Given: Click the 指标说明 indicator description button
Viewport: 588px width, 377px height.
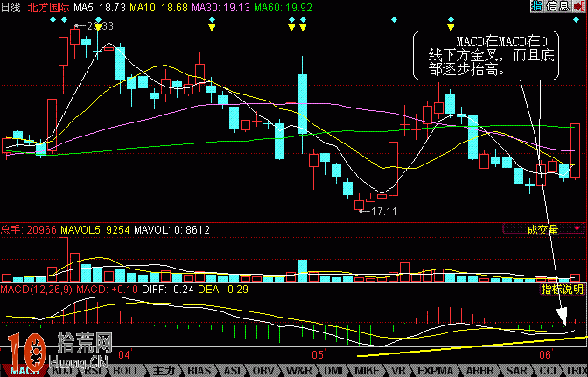Looking at the screenshot, I should coord(562,289).
